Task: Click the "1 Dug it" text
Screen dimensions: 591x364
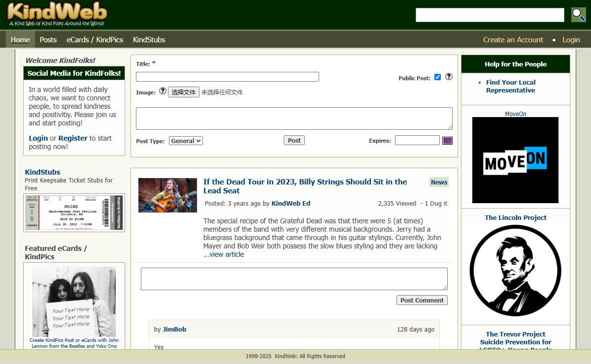Action: point(436,203)
